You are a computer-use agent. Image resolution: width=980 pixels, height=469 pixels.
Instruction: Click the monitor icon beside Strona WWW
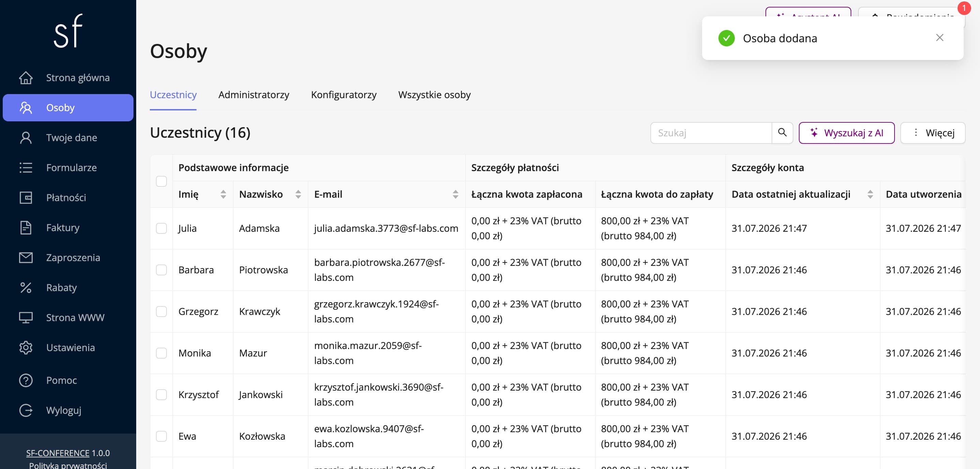[26, 317]
